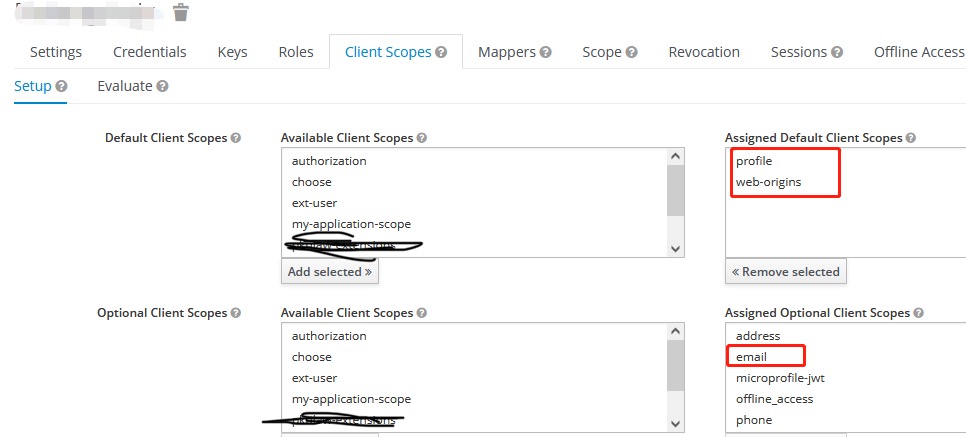
Task: Select web-origins in Assigned Default Client Scopes
Action: (x=768, y=182)
